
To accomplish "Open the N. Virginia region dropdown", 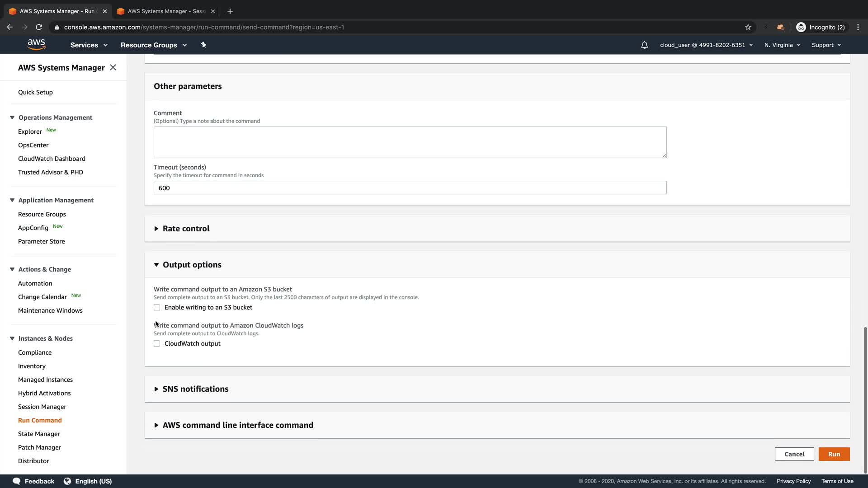I will click(x=782, y=45).
